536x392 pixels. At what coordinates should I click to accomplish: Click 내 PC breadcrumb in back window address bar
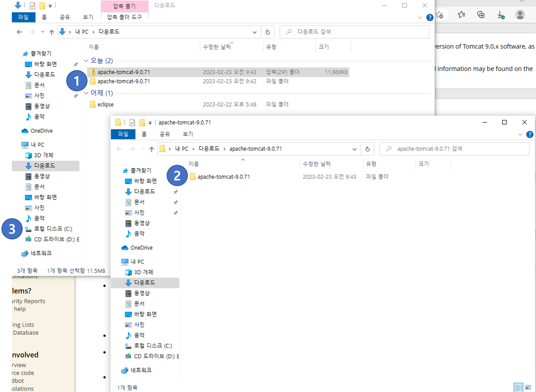tap(82, 32)
